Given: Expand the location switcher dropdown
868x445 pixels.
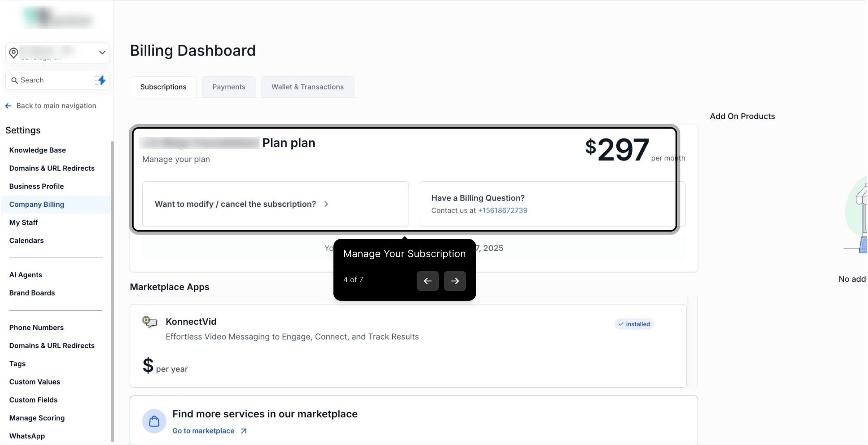Looking at the screenshot, I should point(102,53).
